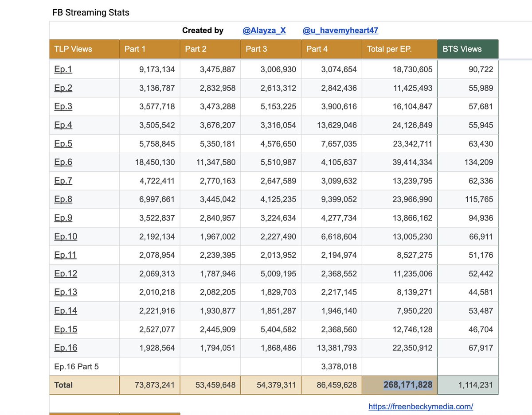Open the @Alayza_X creator link
532x415 pixels.
coord(264,30)
